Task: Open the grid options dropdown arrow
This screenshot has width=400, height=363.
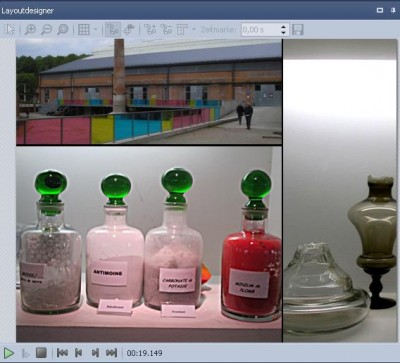Action: pyautogui.click(x=95, y=29)
